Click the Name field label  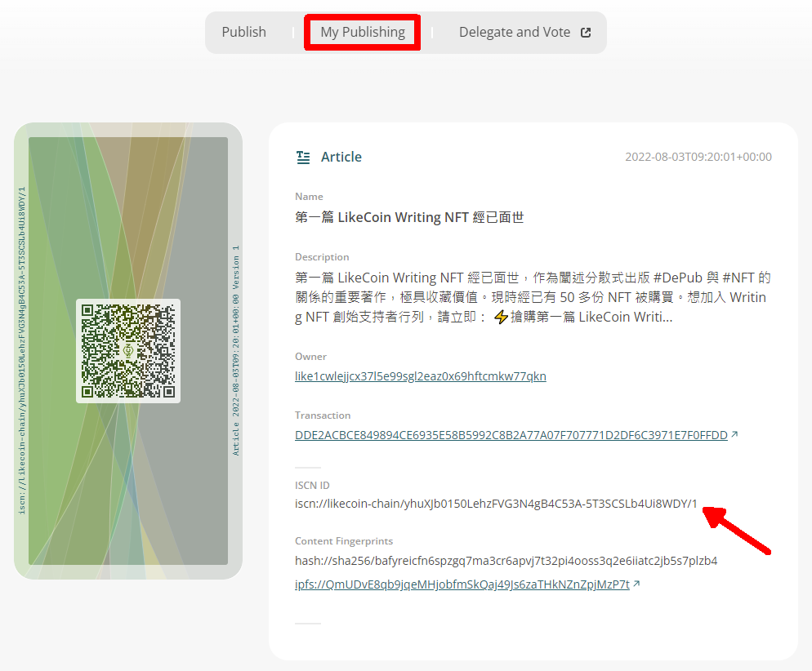(309, 197)
